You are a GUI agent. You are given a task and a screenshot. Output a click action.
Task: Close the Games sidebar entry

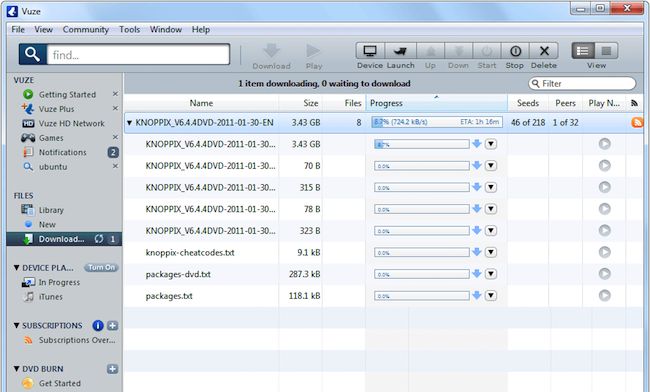click(x=115, y=137)
